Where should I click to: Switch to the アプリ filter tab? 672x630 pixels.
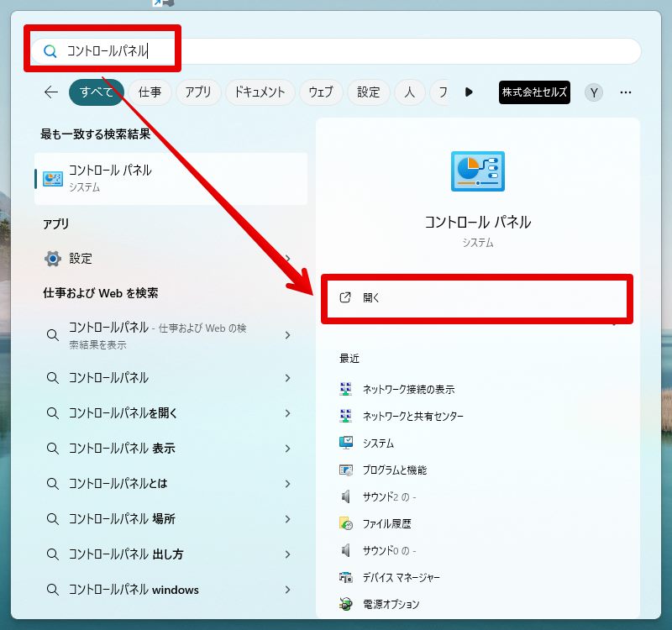(197, 92)
